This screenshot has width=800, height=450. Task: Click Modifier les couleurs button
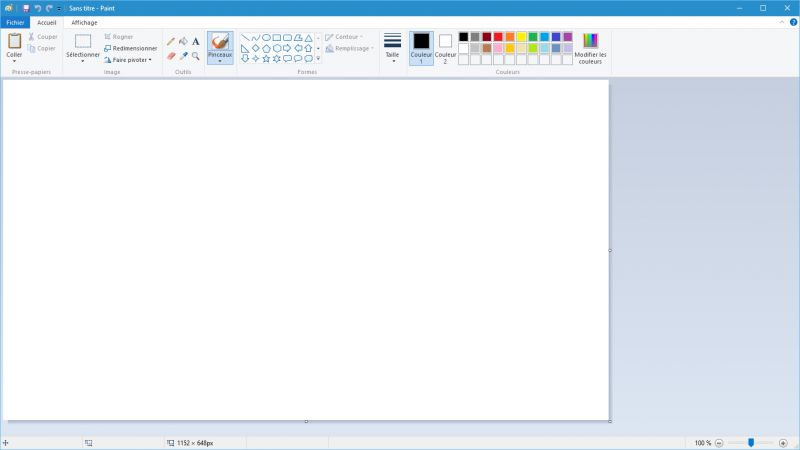(x=590, y=47)
